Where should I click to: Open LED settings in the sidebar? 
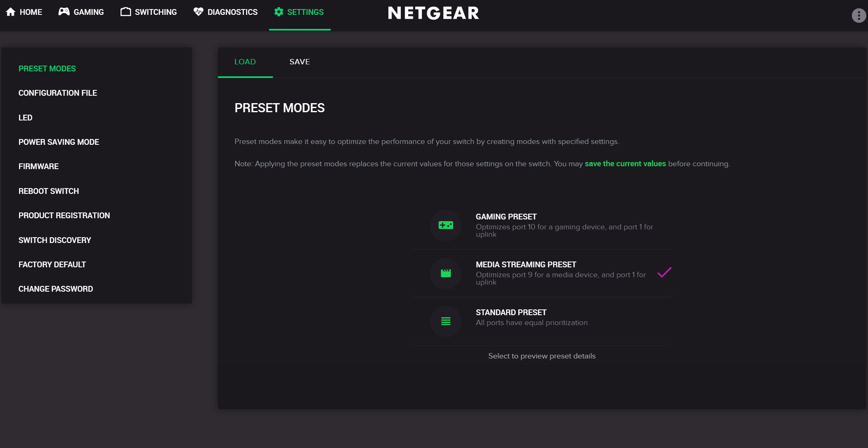[x=25, y=118]
